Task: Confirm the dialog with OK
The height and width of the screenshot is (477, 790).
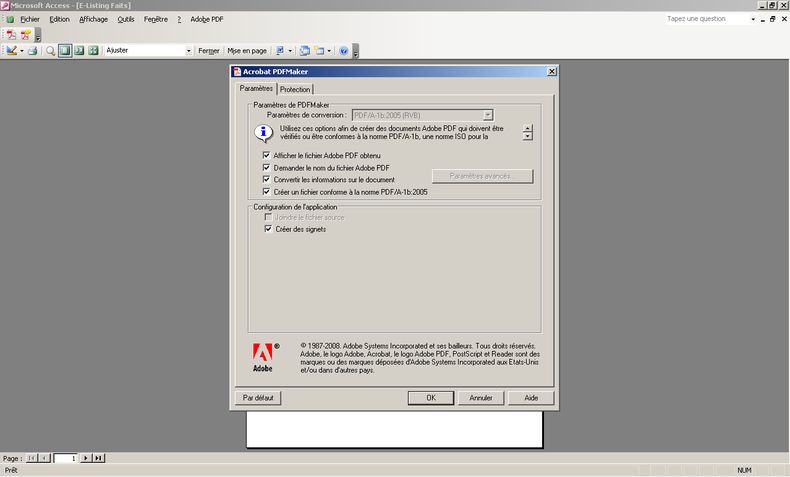Action: (431, 398)
